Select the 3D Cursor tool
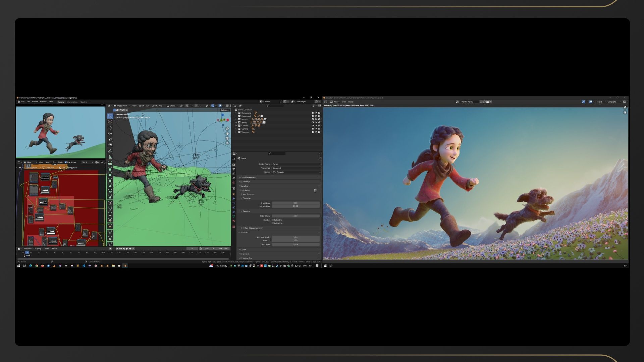 coord(110,122)
